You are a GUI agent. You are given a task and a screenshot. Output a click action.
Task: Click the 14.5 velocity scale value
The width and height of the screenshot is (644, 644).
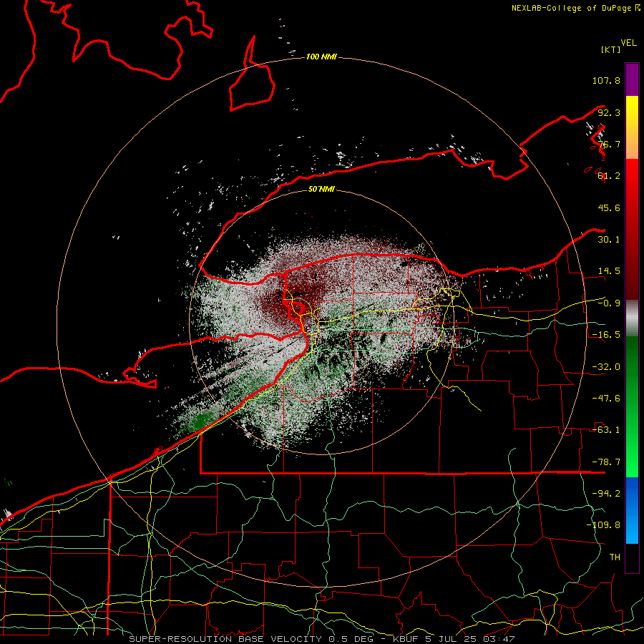(609, 271)
